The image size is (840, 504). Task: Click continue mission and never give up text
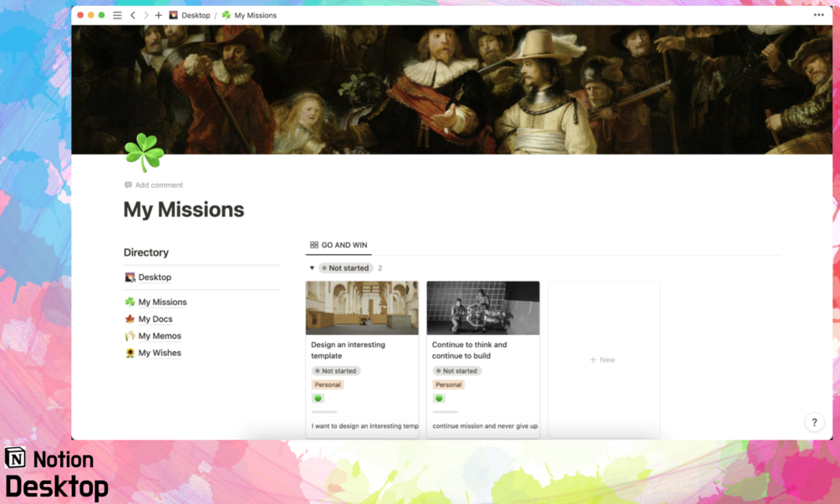tap(485, 425)
